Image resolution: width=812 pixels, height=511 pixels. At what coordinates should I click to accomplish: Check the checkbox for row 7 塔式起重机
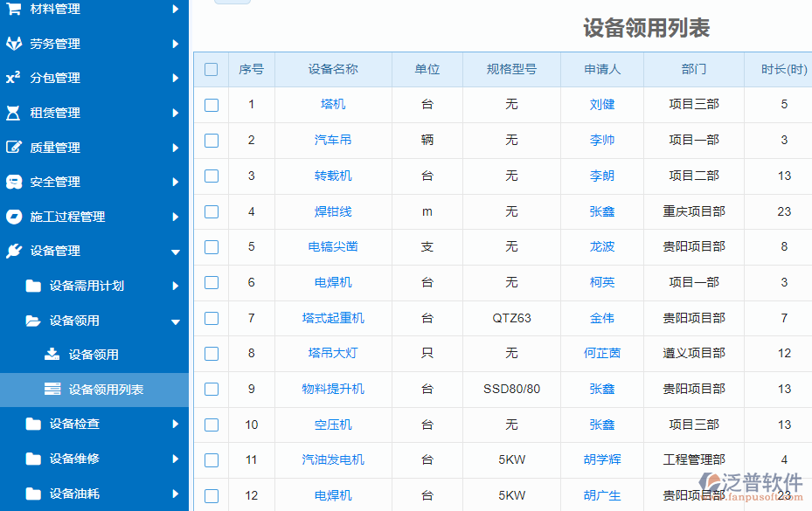(211, 319)
